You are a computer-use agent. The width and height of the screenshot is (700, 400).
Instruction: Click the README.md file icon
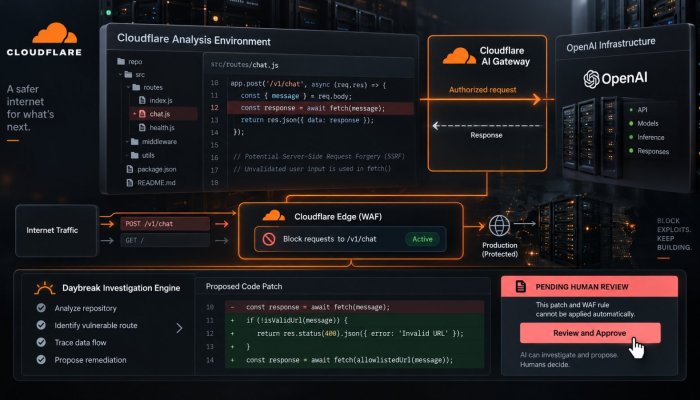click(129, 183)
